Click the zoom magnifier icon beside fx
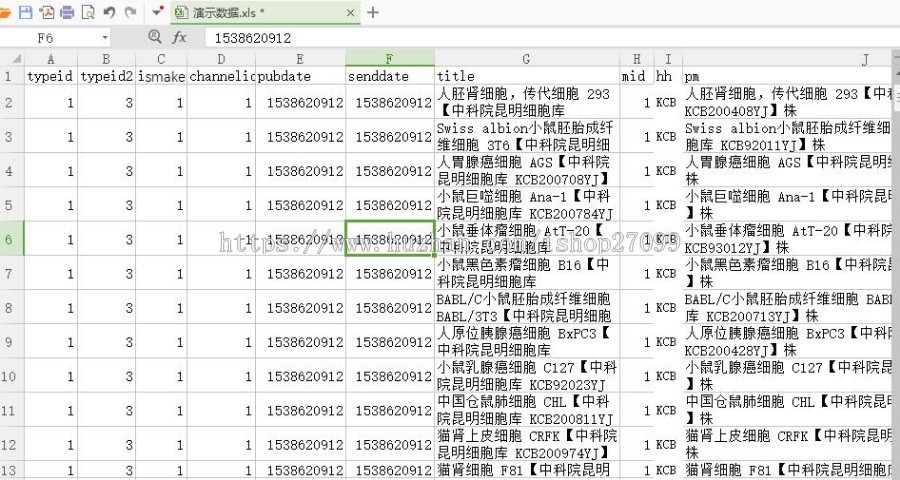 [x=154, y=37]
